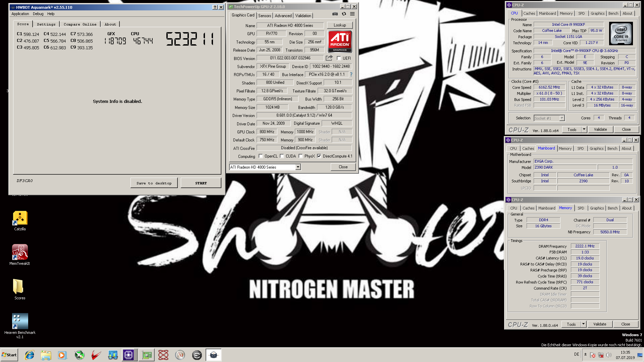Click the Show Desktop icon in the tray
This screenshot has height=362, width=644.
tap(640, 355)
